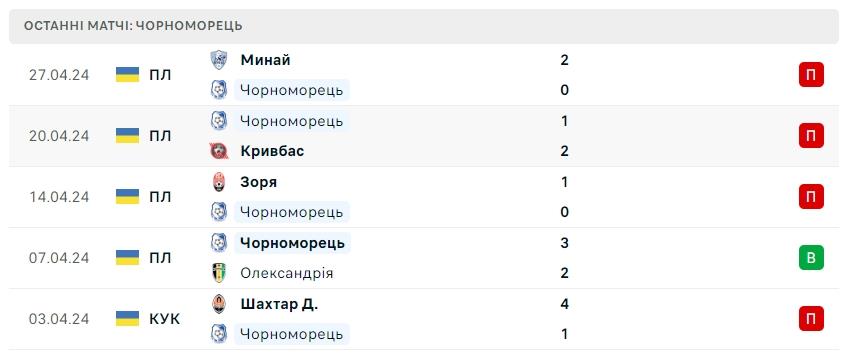Click Ukraine flag in the 03.04.24 row
Screen dimensions: 846x360
point(127,318)
